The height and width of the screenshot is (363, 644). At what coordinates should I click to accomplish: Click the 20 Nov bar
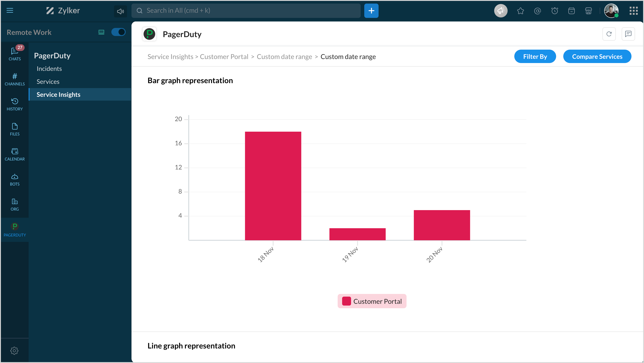[442, 225]
